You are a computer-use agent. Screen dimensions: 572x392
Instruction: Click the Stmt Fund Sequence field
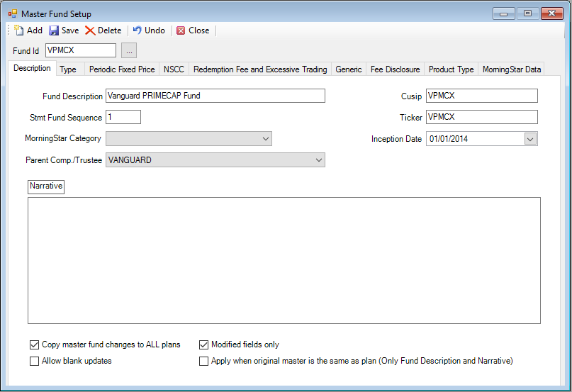click(x=123, y=117)
